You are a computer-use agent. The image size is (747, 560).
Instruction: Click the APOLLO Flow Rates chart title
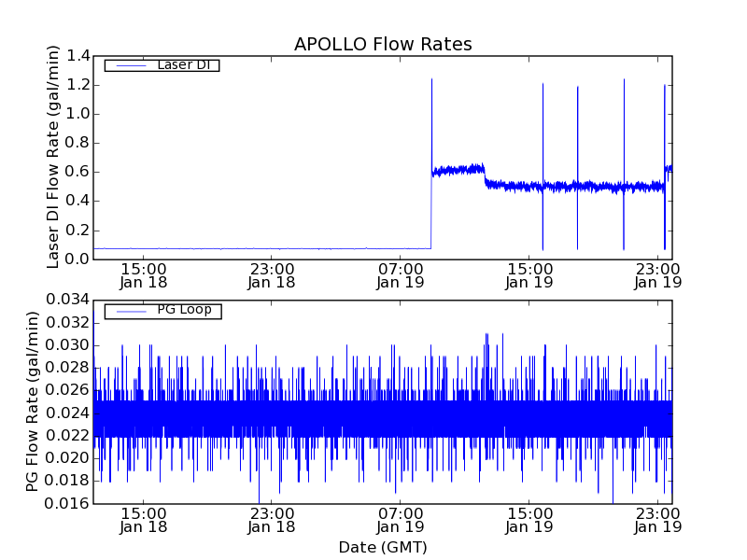tap(383, 44)
